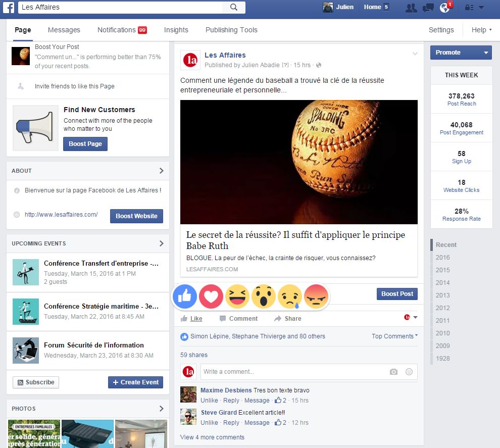Open the Messages tab
Viewport: 500px width, 448px height.
tap(64, 30)
